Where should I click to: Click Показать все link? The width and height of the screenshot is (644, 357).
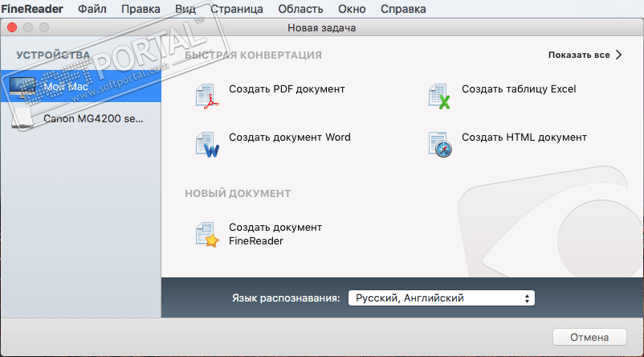(x=579, y=55)
